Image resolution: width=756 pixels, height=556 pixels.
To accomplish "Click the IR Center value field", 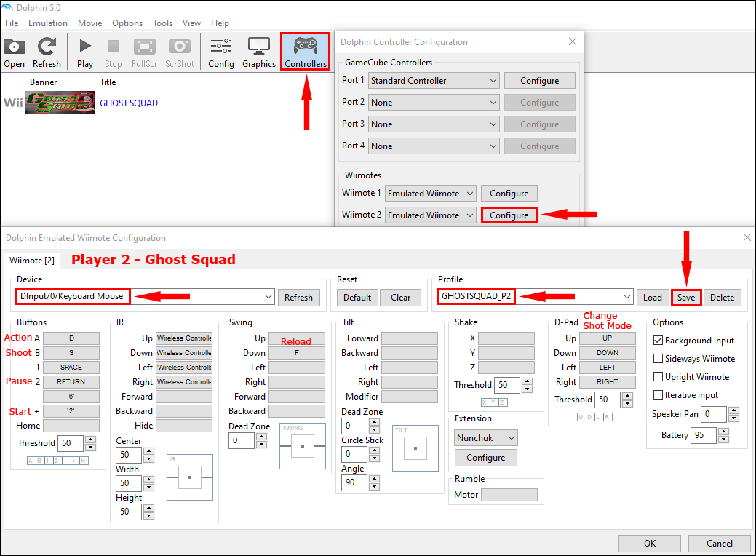I will click(x=129, y=455).
